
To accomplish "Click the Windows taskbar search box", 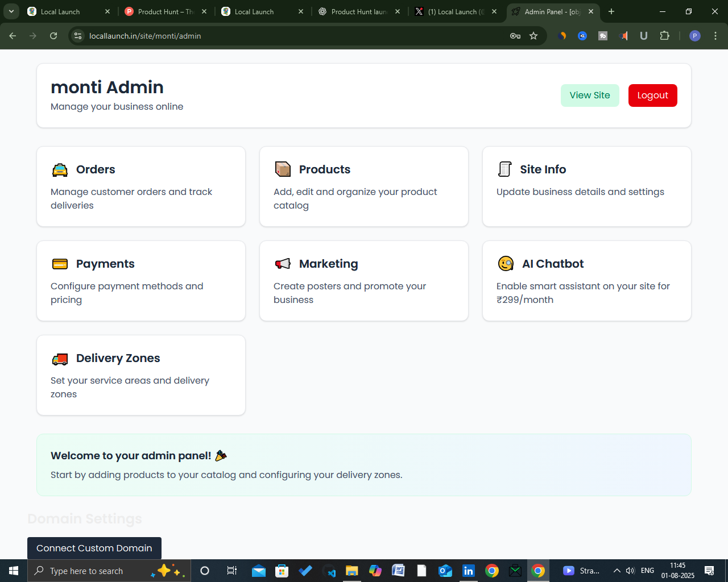I will (x=108, y=571).
